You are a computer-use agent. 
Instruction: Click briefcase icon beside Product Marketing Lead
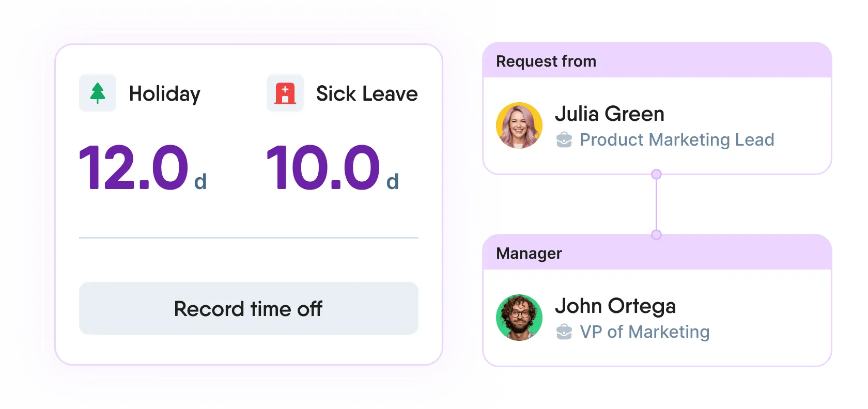564,140
